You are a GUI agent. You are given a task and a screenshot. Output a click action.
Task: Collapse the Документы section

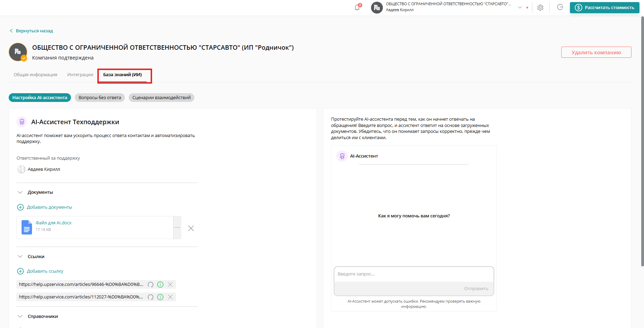20,192
